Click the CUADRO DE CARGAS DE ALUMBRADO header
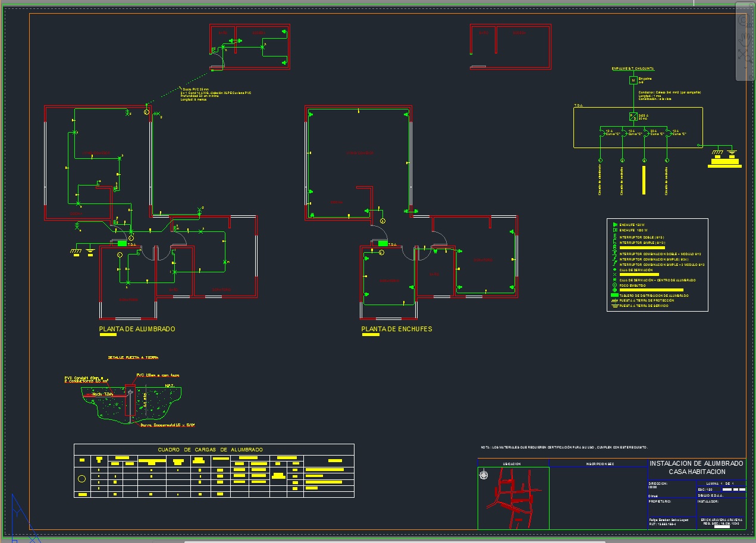 pyautogui.click(x=210, y=450)
